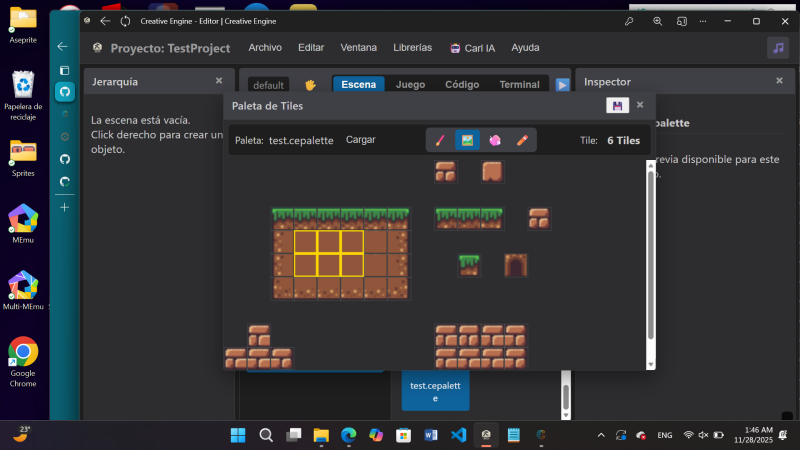Screen dimensions: 800x450
Task: Click the Cargar button to load palette
Action: [360, 140]
